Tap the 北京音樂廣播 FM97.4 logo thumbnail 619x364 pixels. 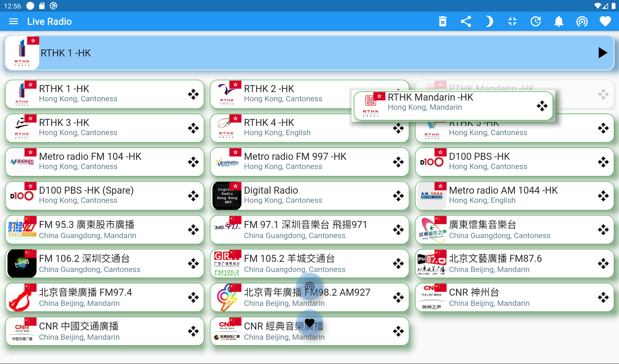click(22, 298)
